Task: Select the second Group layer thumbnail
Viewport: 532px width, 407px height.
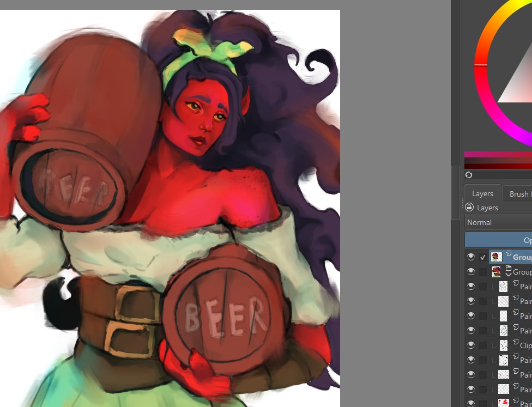Action: click(x=497, y=272)
